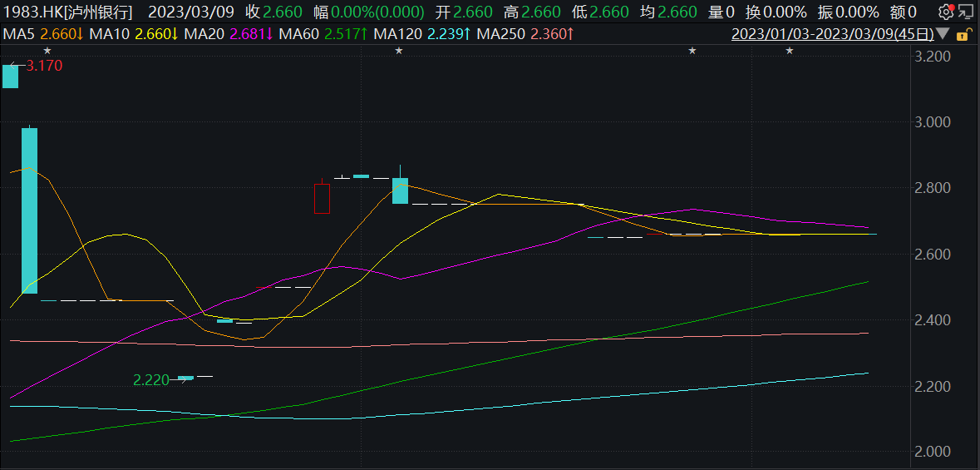Viewport: 980px width, 470px height.
Task: Select stock code 1983.HK[泸州银行]
Action: point(68,12)
